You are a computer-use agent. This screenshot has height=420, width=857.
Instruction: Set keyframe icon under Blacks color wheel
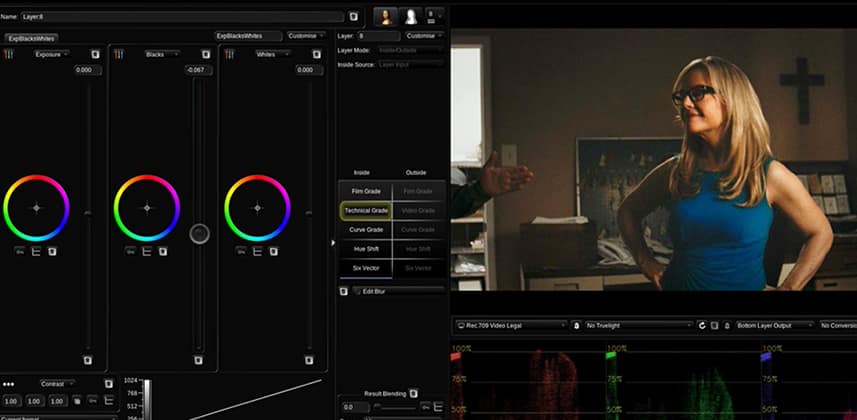131,252
